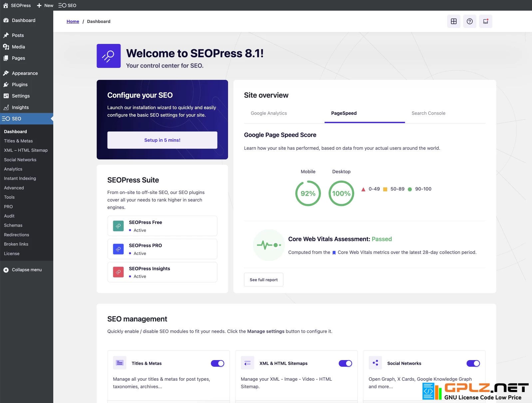Screen dimensions: 532x403
Task: Click the SEOPress Insights red icon
Action: pos(118,272)
